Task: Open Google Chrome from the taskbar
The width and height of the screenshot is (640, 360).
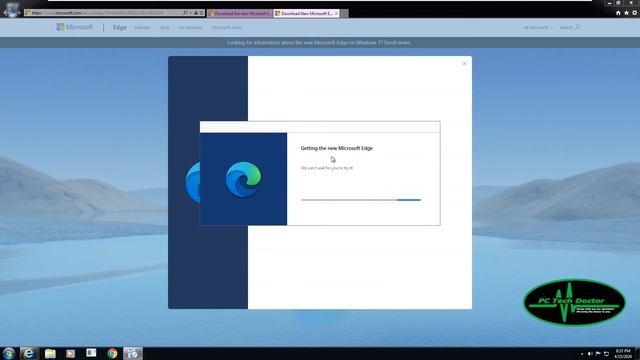Action: click(x=112, y=353)
